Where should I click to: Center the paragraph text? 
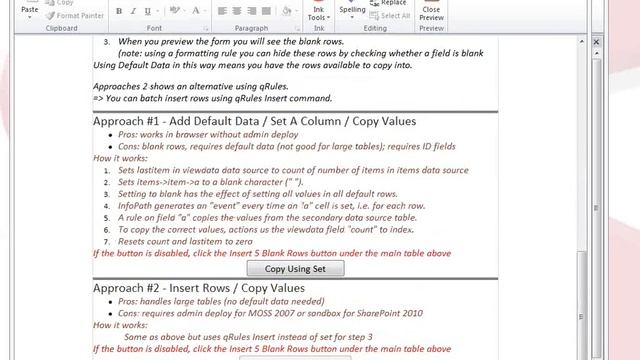pyautogui.click(x=237, y=11)
